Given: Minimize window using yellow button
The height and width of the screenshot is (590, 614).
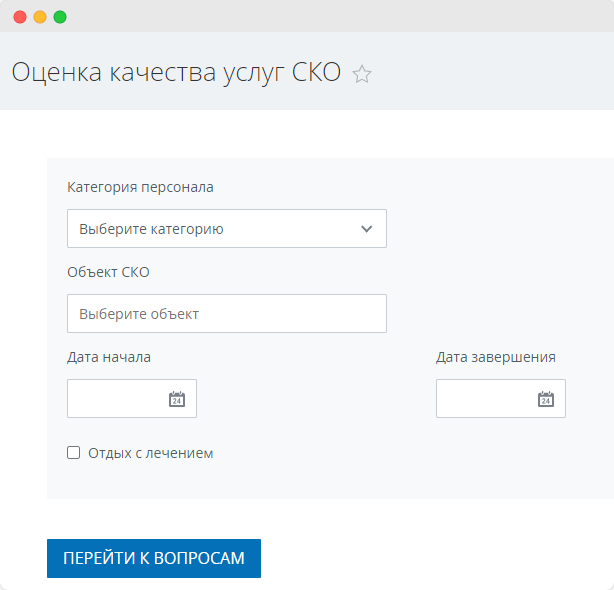Looking at the screenshot, I should coord(40,17).
